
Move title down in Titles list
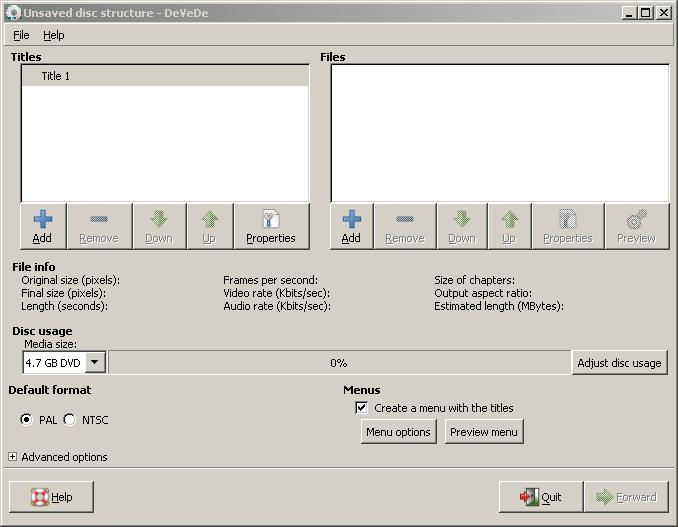(160, 226)
